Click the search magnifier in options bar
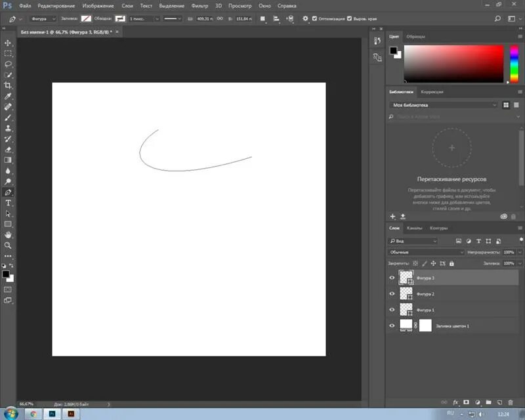 point(497,19)
